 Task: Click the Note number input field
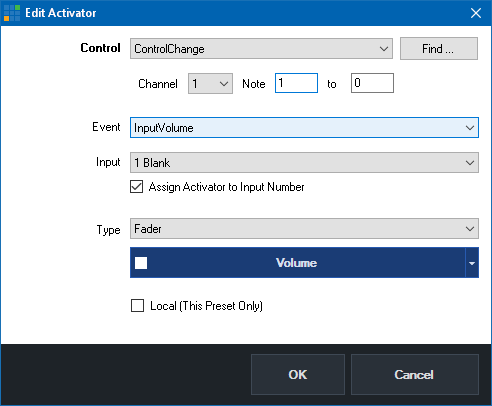pos(296,83)
